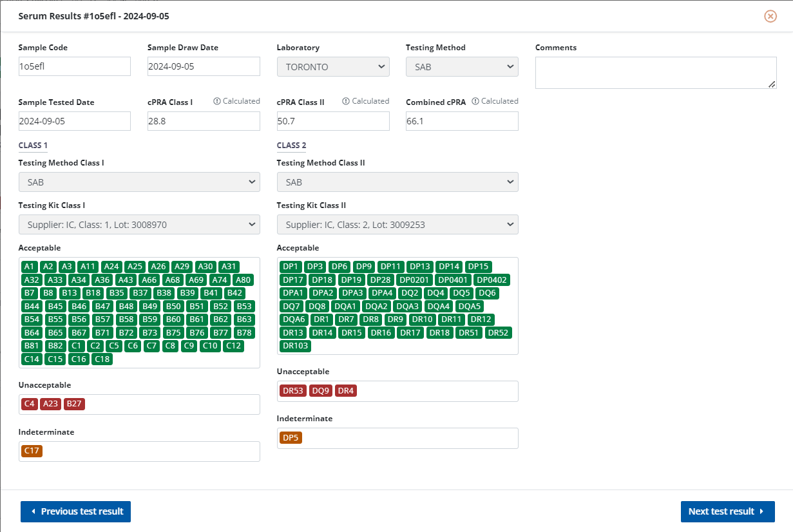The image size is (793, 532).
Task: Close the Serum Results dialog
Action: coord(770,16)
